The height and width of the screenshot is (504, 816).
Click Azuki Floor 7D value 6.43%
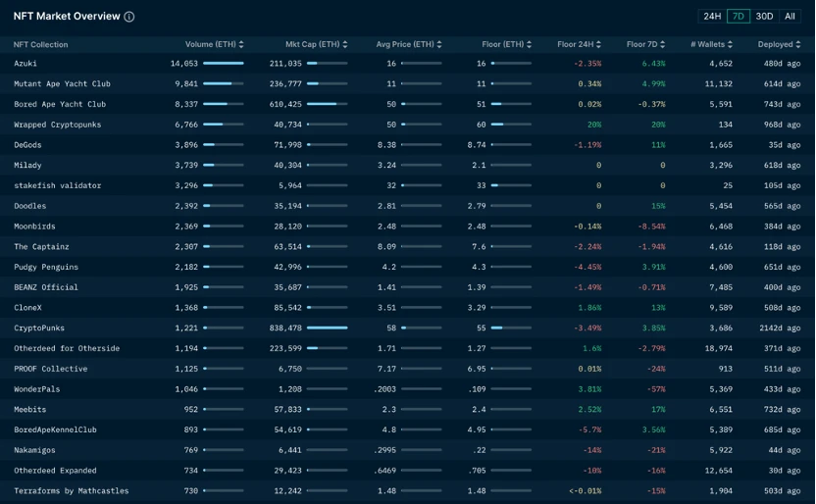pos(653,64)
